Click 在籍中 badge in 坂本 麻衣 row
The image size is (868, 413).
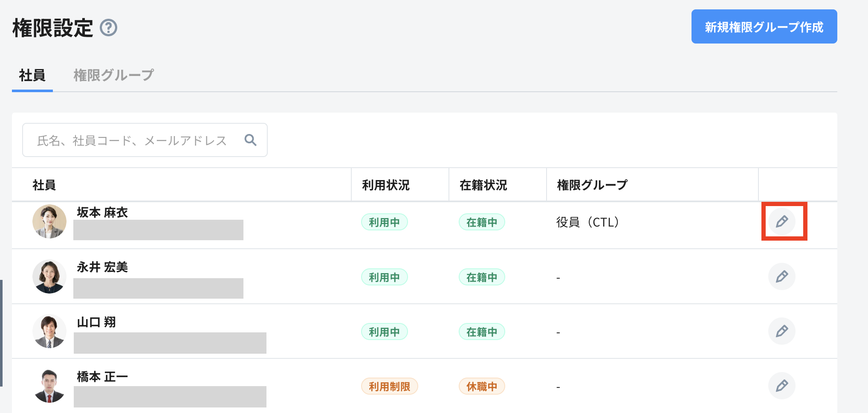(x=482, y=222)
